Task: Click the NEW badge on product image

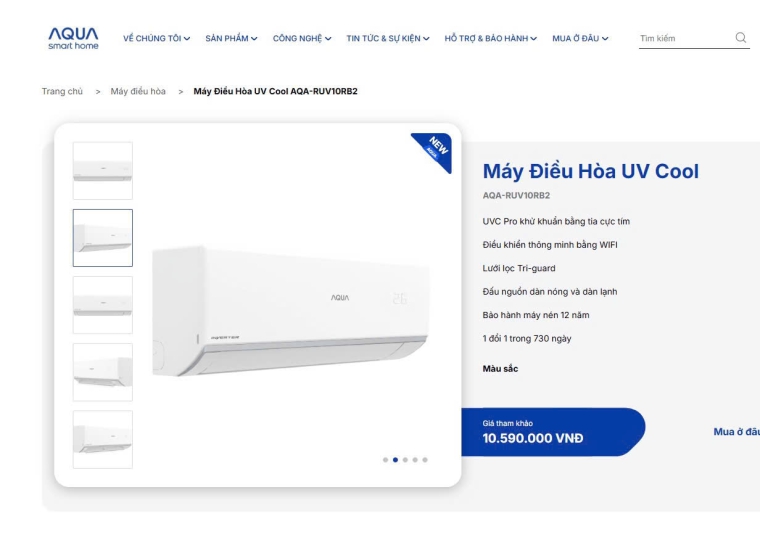Action: point(433,152)
